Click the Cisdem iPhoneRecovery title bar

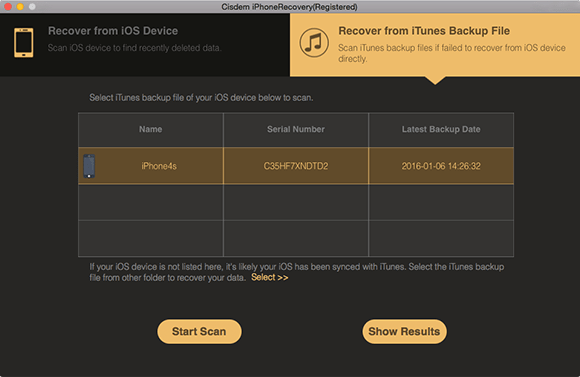click(290, 7)
